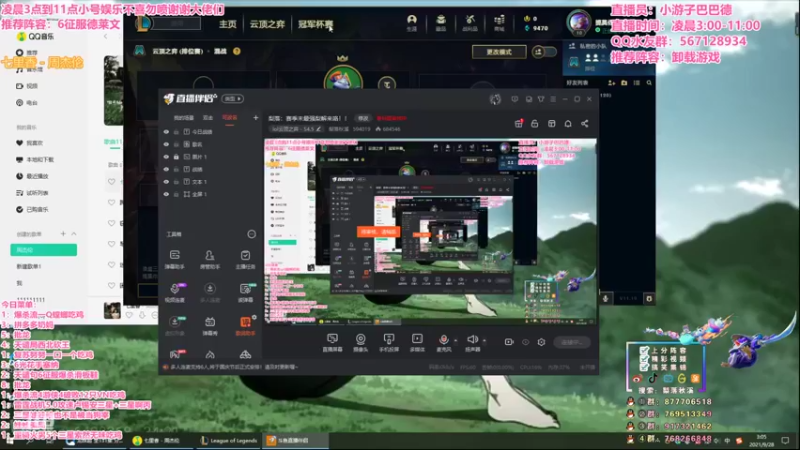Open 最近播放 in QQ Music sidebar
This screenshot has width=800, height=450.
pos(32,176)
